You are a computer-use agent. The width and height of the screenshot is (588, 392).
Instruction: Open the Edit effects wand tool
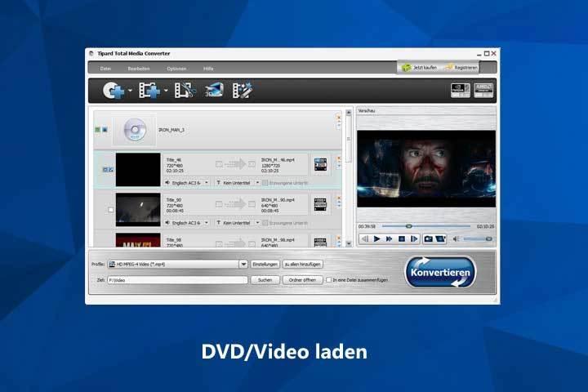(x=243, y=91)
